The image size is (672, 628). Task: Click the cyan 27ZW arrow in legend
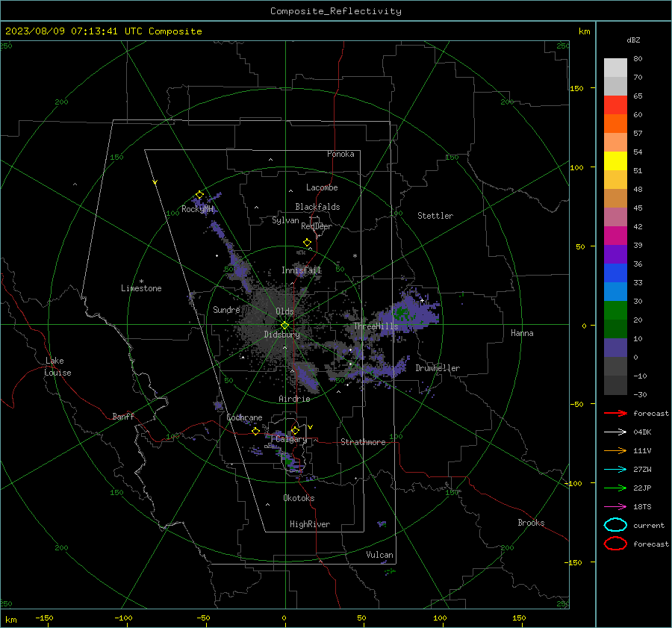click(615, 470)
